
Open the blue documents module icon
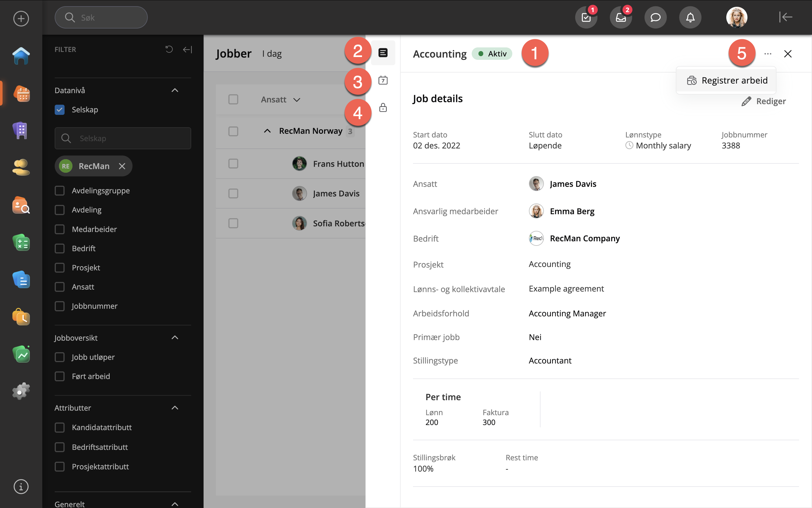coord(21,279)
